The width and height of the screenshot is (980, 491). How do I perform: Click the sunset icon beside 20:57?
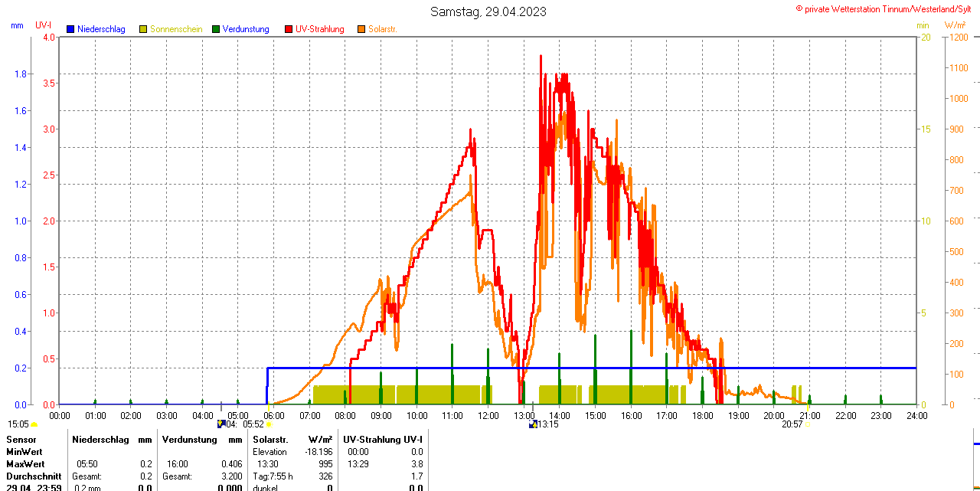807,424
